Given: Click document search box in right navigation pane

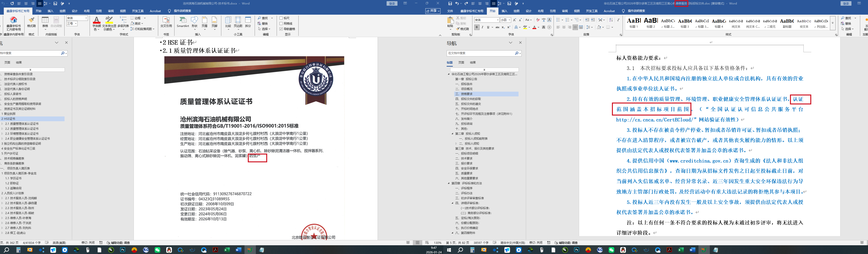Looking at the screenshot, I should pyautogui.click(x=481, y=53).
